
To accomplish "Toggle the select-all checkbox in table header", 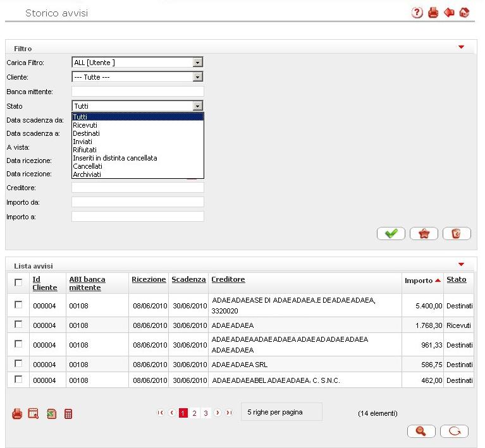I will (18, 283).
